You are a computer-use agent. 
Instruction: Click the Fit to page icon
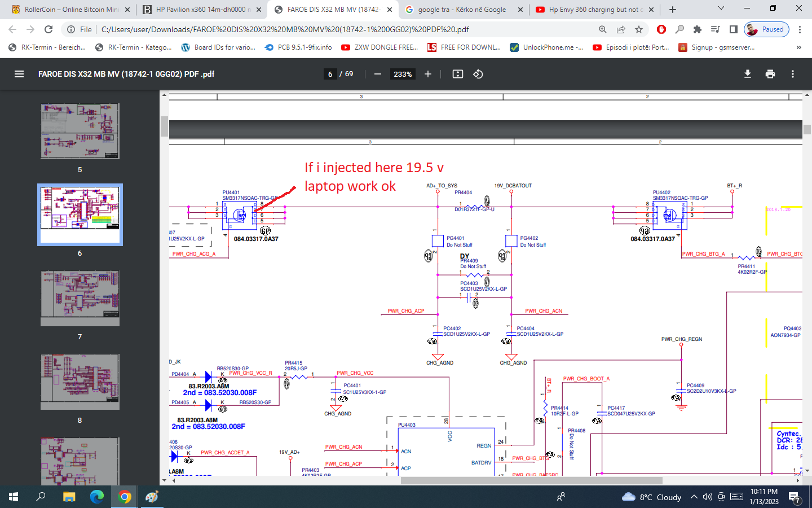pos(458,74)
